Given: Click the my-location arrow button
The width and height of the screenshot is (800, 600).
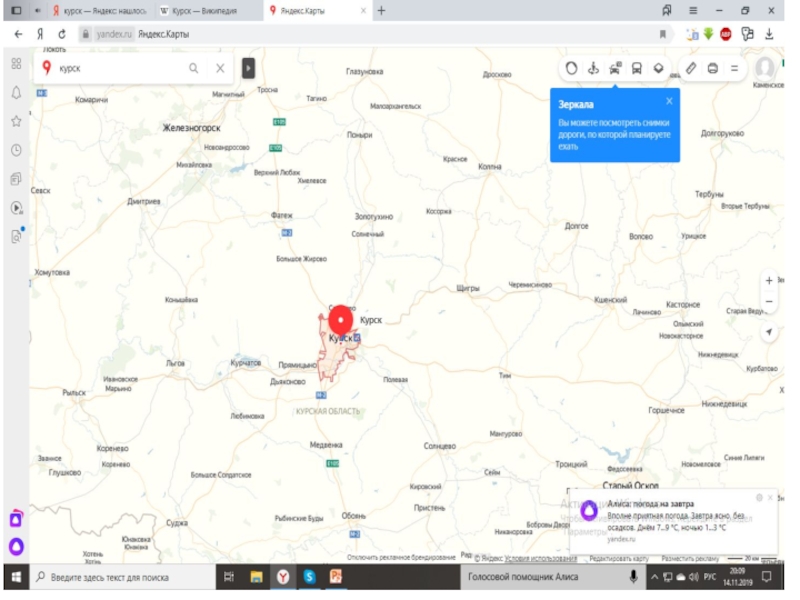Looking at the screenshot, I should tap(768, 332).
